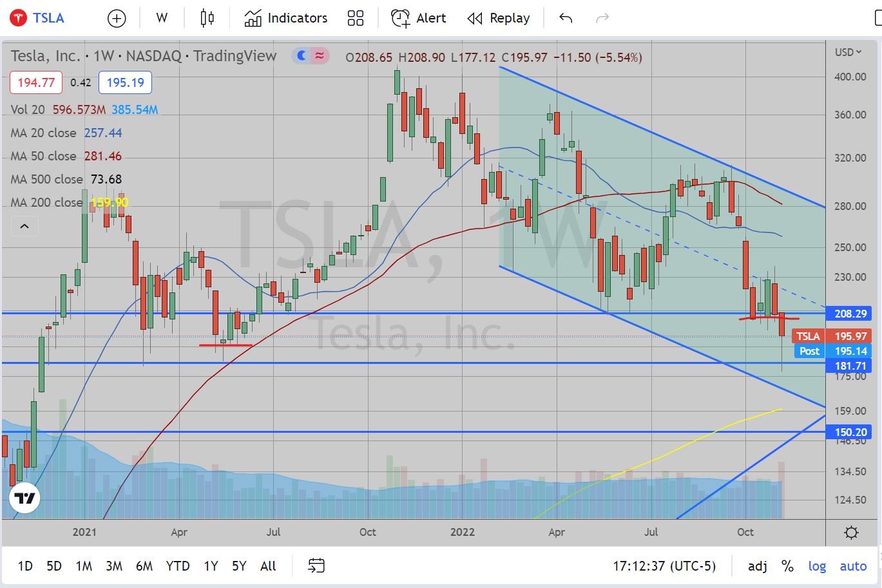This screenshot has width=882, height=588.
Task: Set range to 1M
Action: (84, 566)
